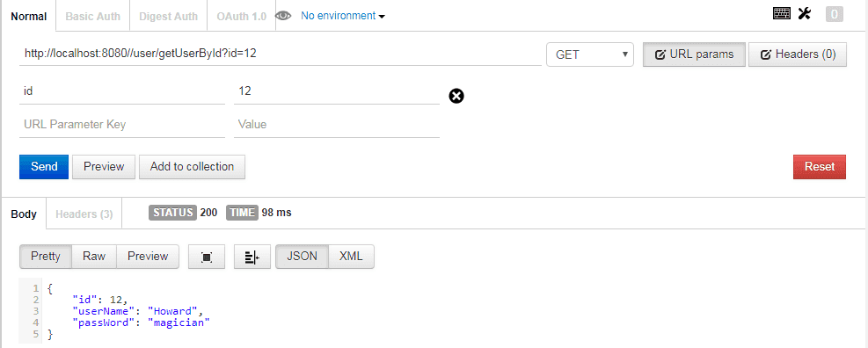Click the environment quick-look eye icon

(x=283, y=16)
